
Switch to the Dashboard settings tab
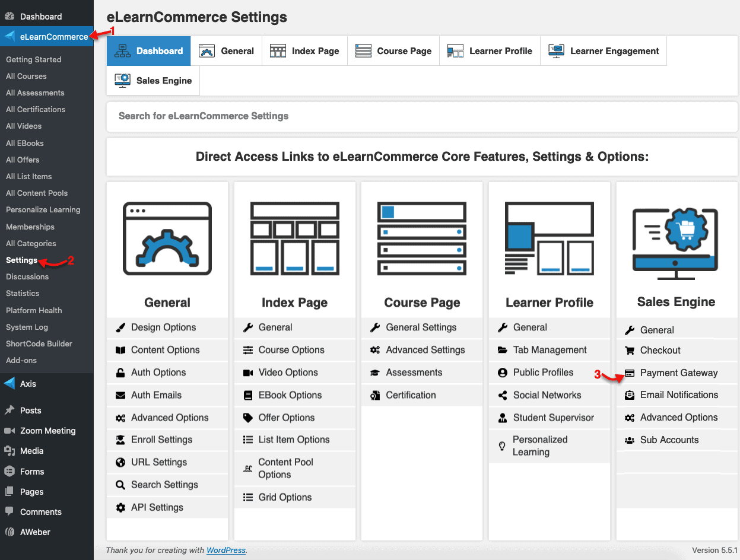148,51
